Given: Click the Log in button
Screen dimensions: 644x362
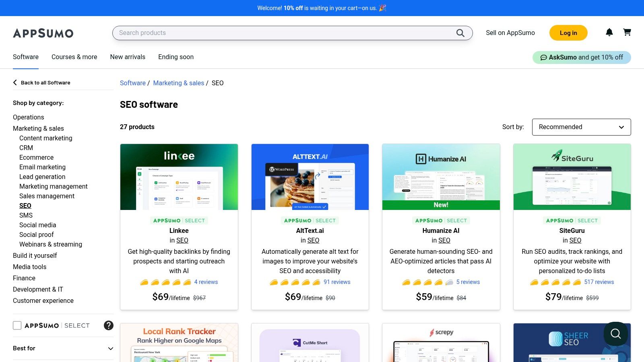Looking at the screenshot, I should (x=568, y=33).
